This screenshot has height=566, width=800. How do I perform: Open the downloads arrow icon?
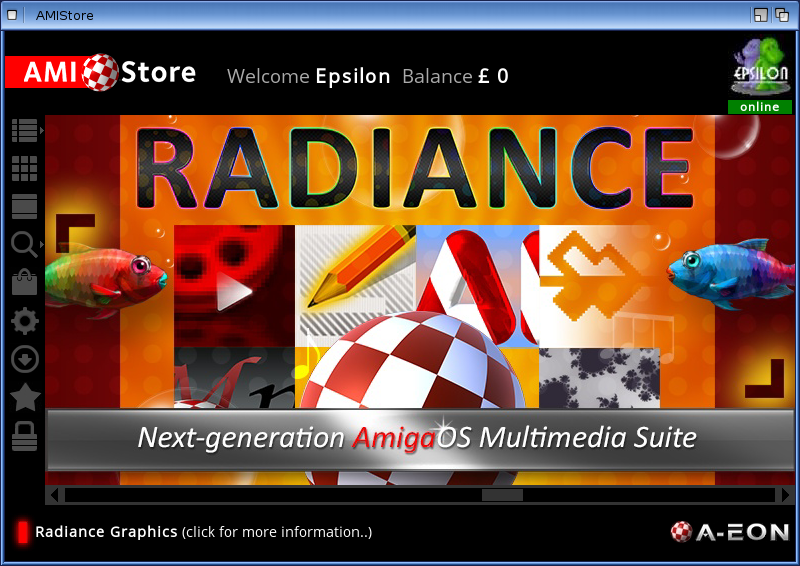(x=24, y=359)
